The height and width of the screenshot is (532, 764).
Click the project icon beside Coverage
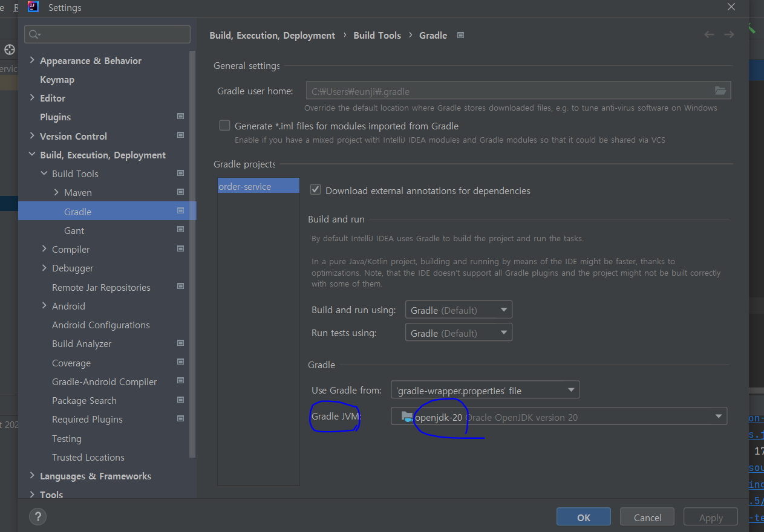tap(180, 362)
